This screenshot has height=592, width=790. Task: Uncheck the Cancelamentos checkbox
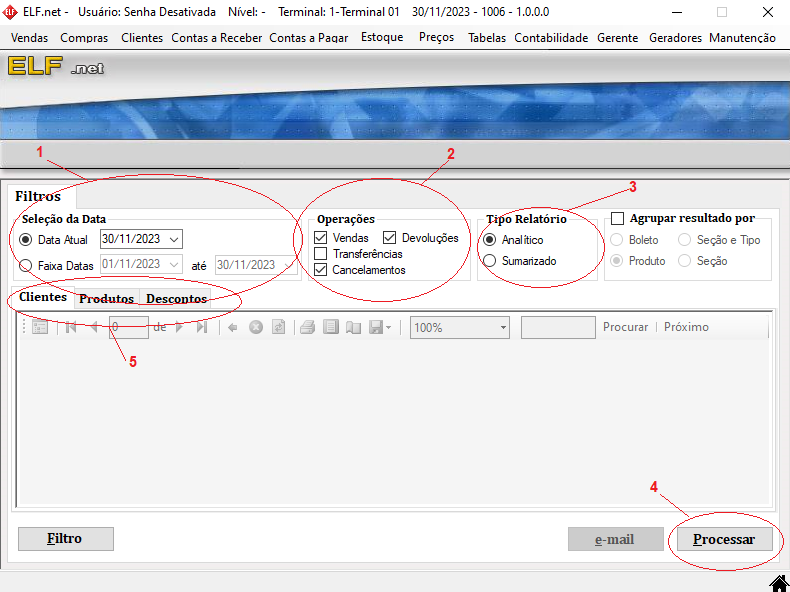(320, 270)
